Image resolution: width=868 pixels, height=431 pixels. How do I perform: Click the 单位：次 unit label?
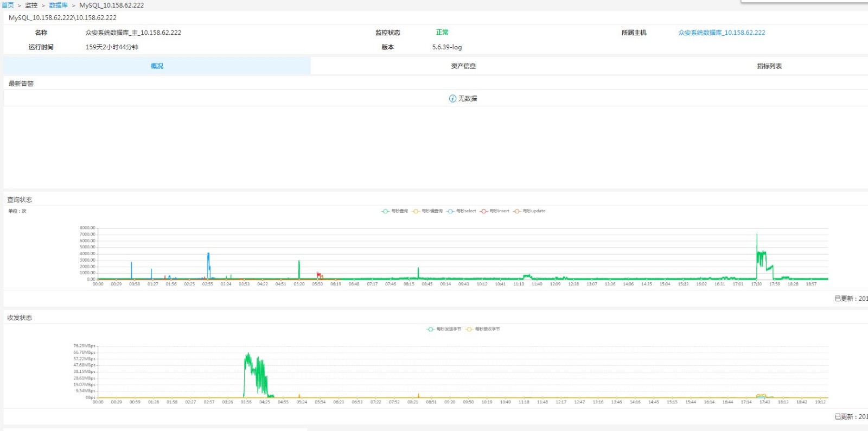tap(17, 211)
